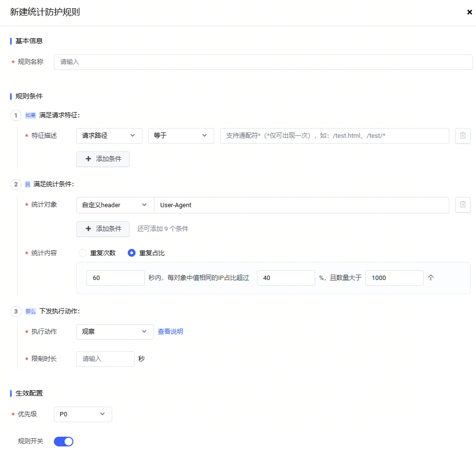The image size is (476, 460).
Task: Click 添加条件 under 统计对象
Action: (103, 229)
